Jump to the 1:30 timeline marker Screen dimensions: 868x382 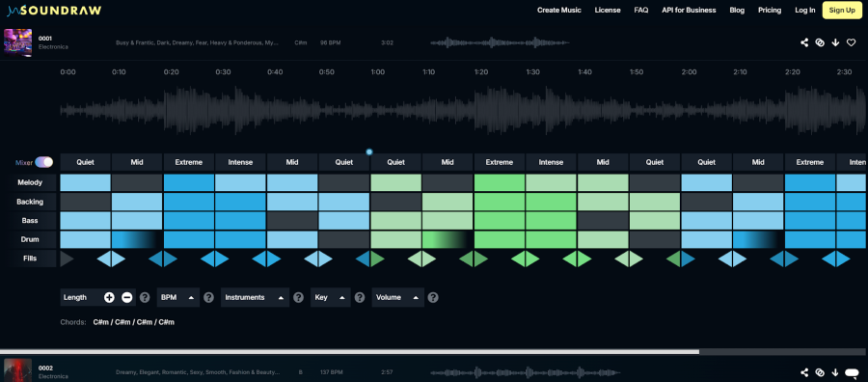(532, 72)
